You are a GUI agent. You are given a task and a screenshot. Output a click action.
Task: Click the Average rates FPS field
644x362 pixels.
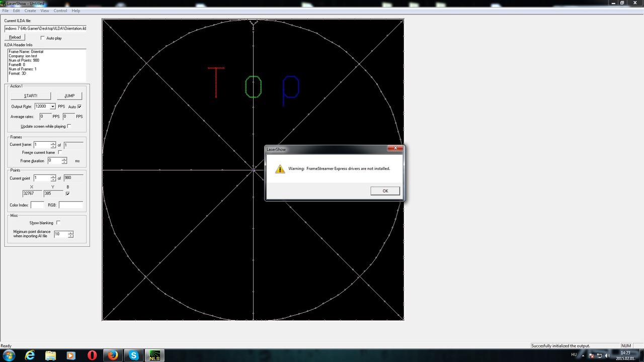[x=68, y=117]
